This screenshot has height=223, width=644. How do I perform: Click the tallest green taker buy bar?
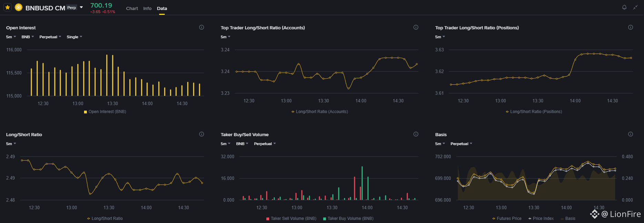click(362, 183)
